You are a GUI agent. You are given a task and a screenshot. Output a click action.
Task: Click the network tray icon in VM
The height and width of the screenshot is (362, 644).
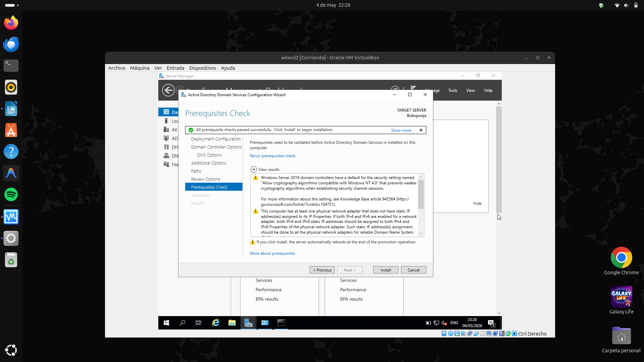(x=436, y=323)
